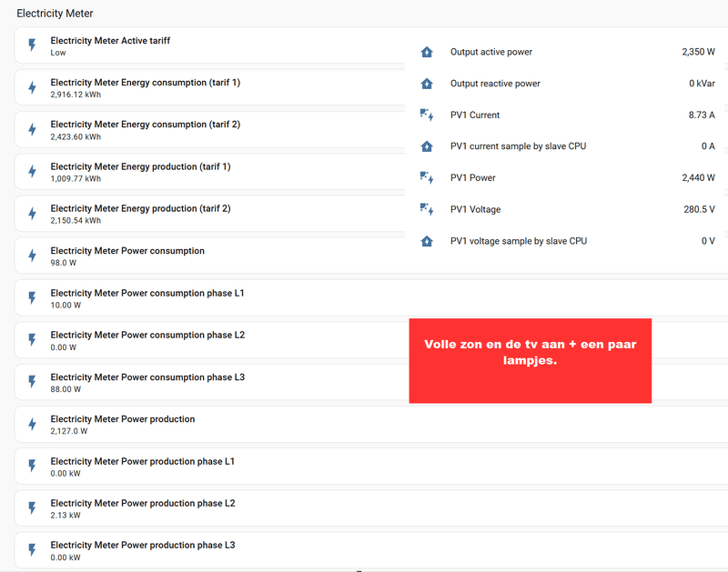The image size is (728, 572).
Task: Click the icon for PV1 voltage sample by slave CPU
Action: (427, 241)
